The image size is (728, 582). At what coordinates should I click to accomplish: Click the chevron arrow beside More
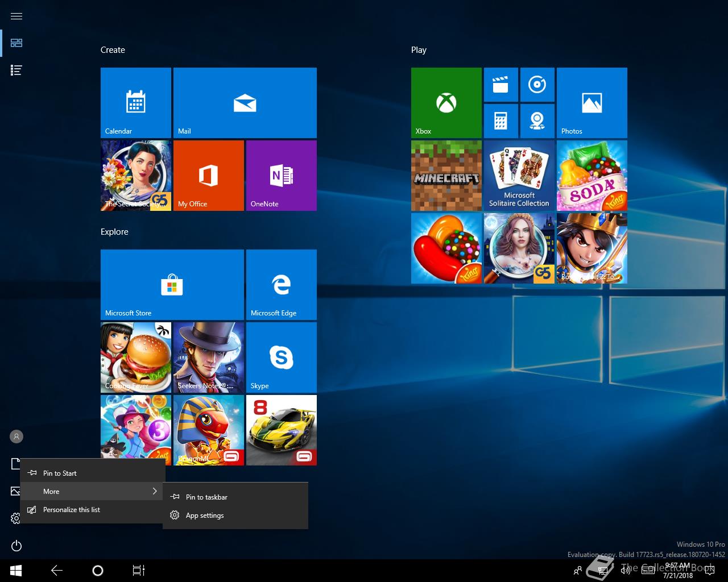point(155,491)
